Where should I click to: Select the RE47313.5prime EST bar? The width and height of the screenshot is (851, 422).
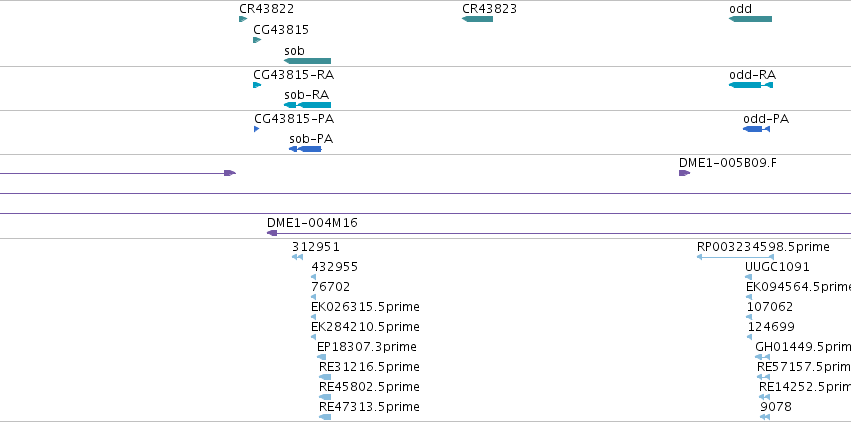[x=325, y=417]
